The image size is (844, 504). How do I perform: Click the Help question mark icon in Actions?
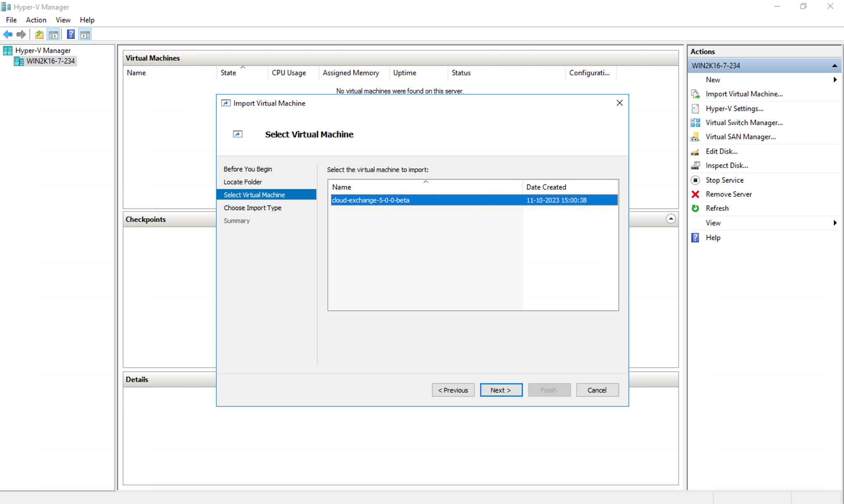(x=696, y=238)
